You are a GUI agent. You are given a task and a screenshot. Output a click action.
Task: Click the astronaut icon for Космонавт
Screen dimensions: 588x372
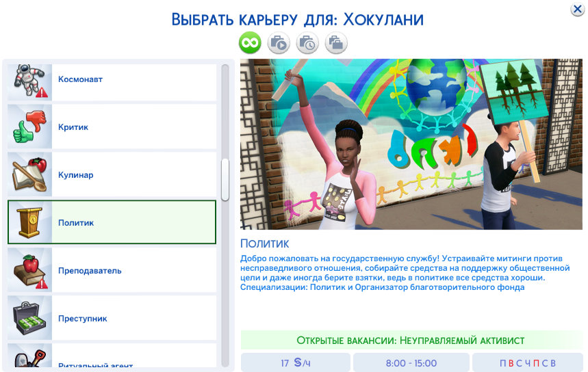pos(29,80)
